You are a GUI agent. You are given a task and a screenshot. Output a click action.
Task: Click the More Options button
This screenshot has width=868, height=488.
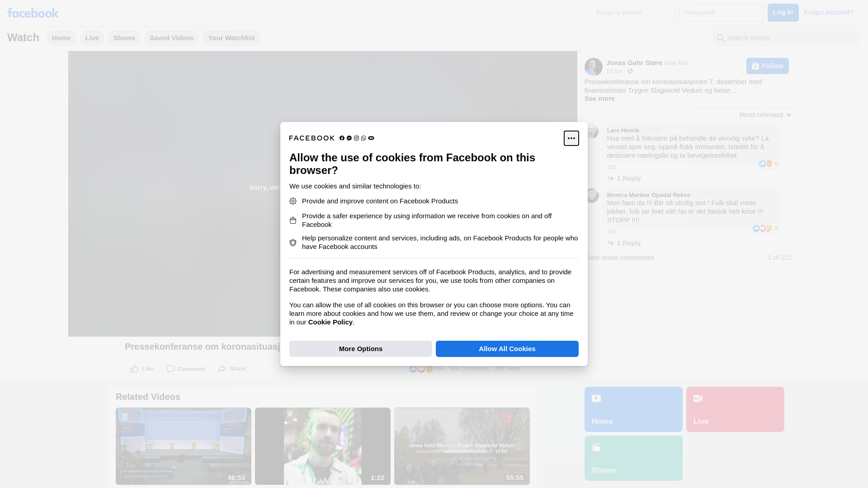(361, 349)
